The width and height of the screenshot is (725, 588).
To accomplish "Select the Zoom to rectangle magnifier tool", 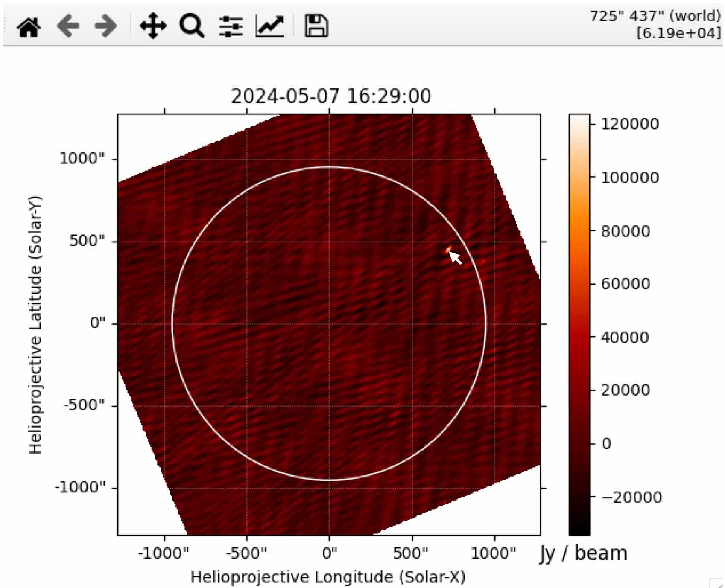I will pos(192,26).
